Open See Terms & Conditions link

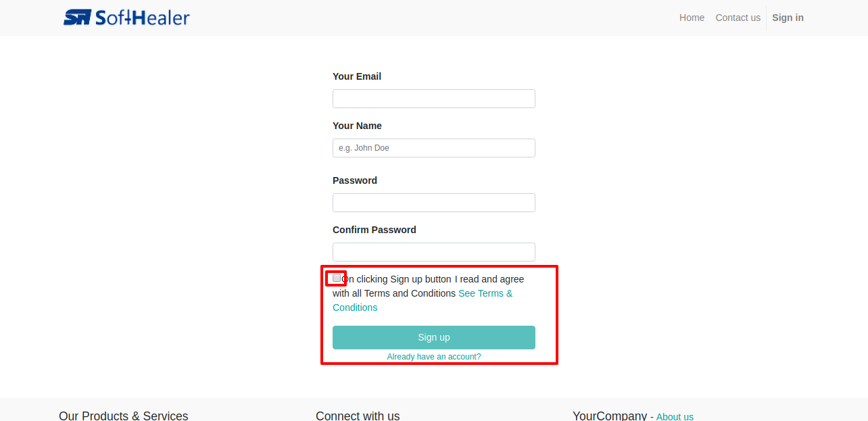pos(423,300)
